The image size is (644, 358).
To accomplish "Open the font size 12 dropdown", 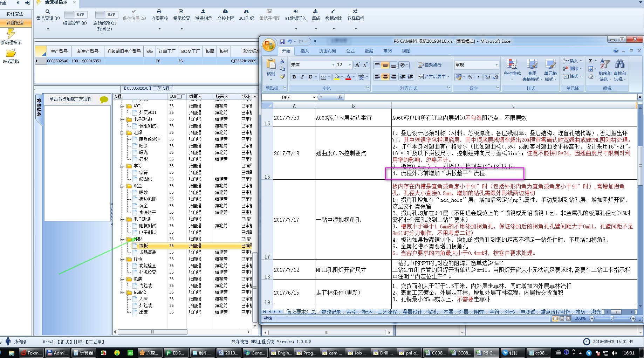I will point(349,65).
